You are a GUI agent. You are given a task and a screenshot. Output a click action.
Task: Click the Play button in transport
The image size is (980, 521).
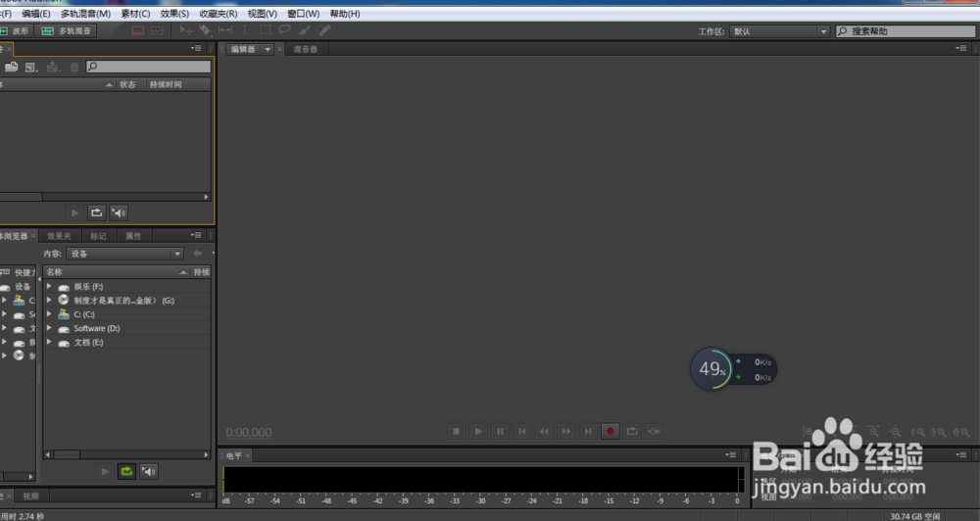[x=478, y=431]
